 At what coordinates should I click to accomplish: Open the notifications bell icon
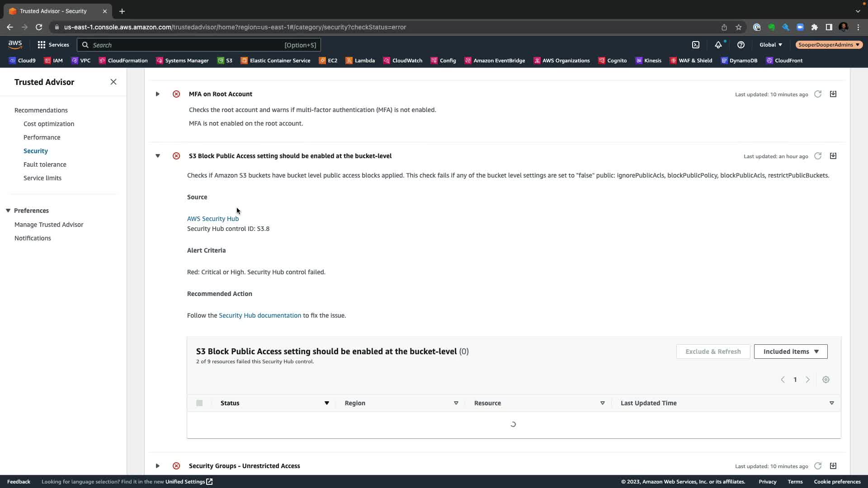click(x=718, y=45)
